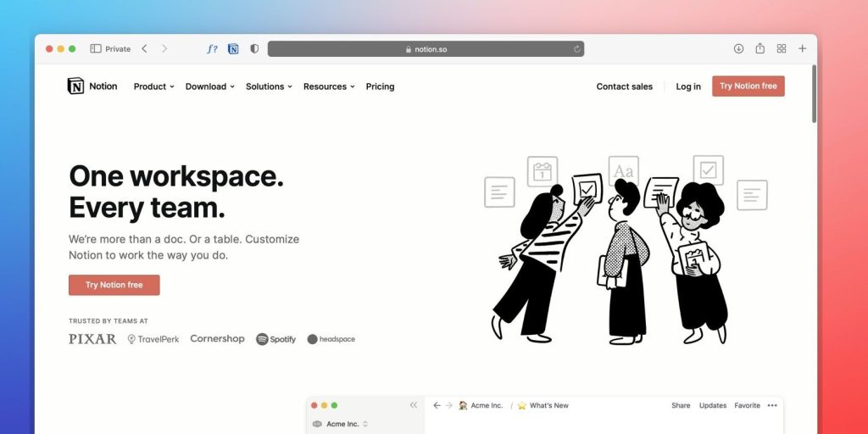Show the tab overview grid icon
This screenshot has width=868, height=434.
781,48
